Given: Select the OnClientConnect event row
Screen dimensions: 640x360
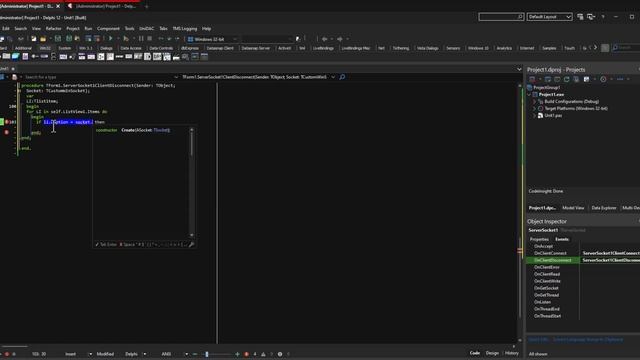Looking at the screenshot, I should pyautogui.click(x=583, y=253).
